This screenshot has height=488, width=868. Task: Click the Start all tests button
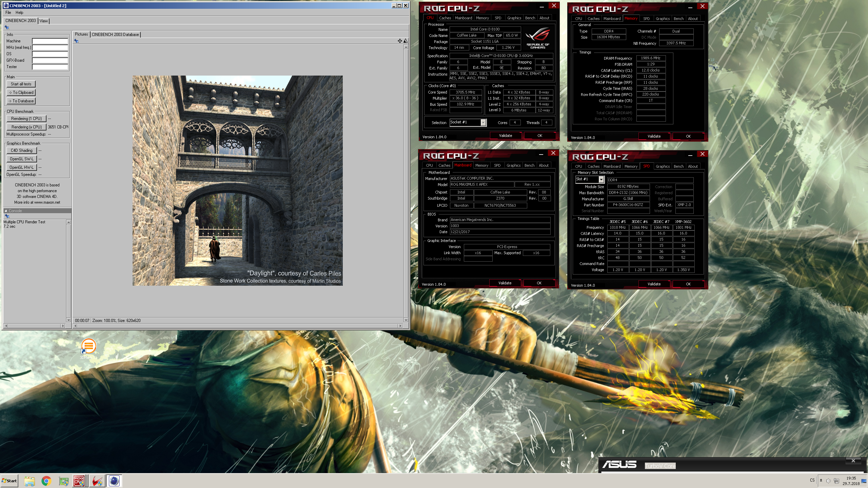click(21, 84)
